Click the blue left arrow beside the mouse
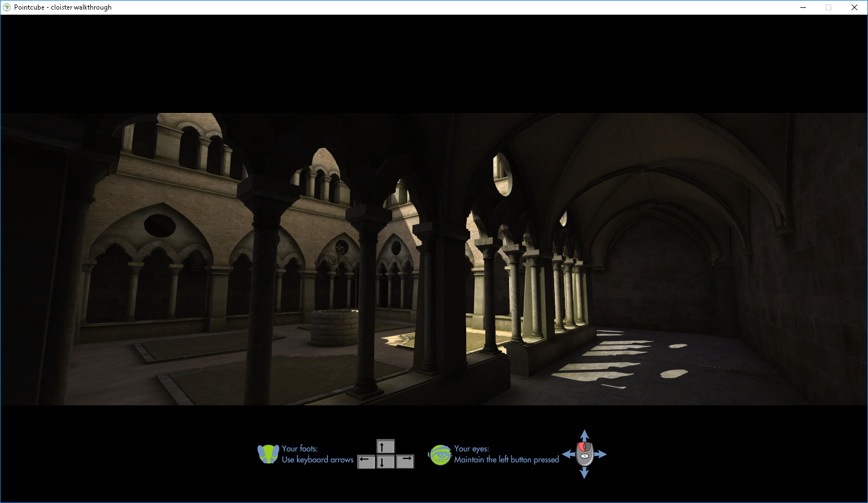 [568, 454]
